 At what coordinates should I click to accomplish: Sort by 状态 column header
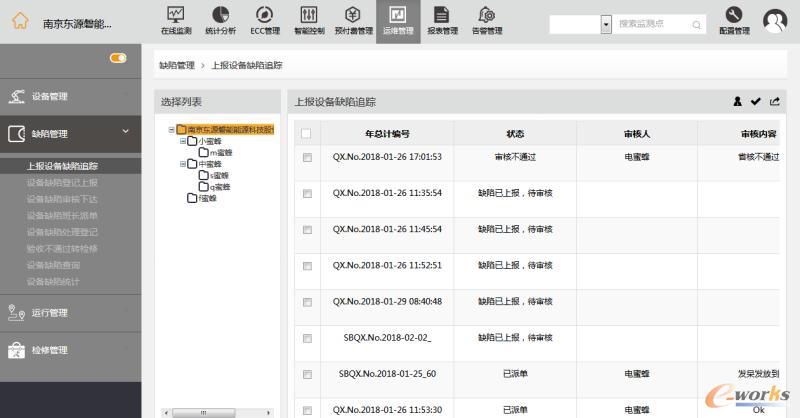tap(515, 134)
